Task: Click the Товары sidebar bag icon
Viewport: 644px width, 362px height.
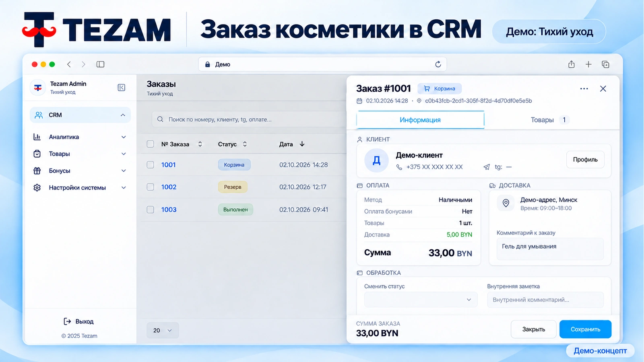Action: (x=37, y=154)
